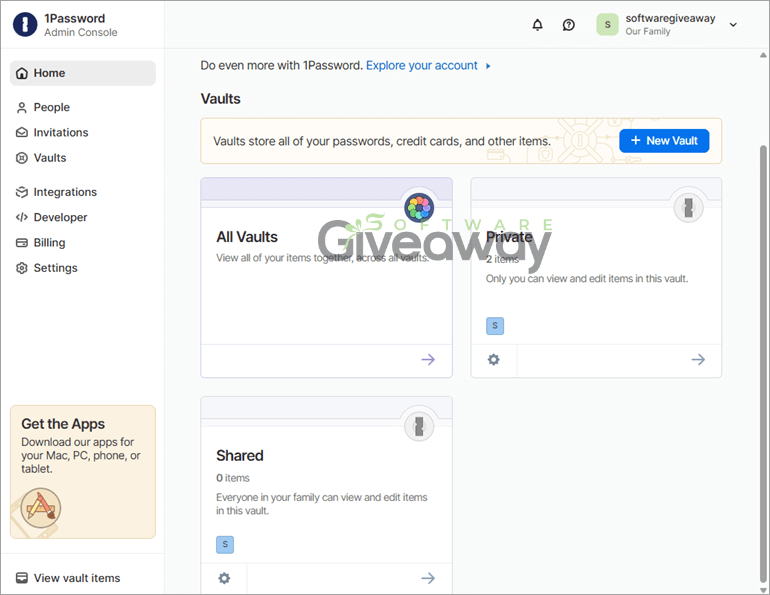This screenshot has width=770, height=595.
Task: Click the Explore your account link
Action: [422, 65]
